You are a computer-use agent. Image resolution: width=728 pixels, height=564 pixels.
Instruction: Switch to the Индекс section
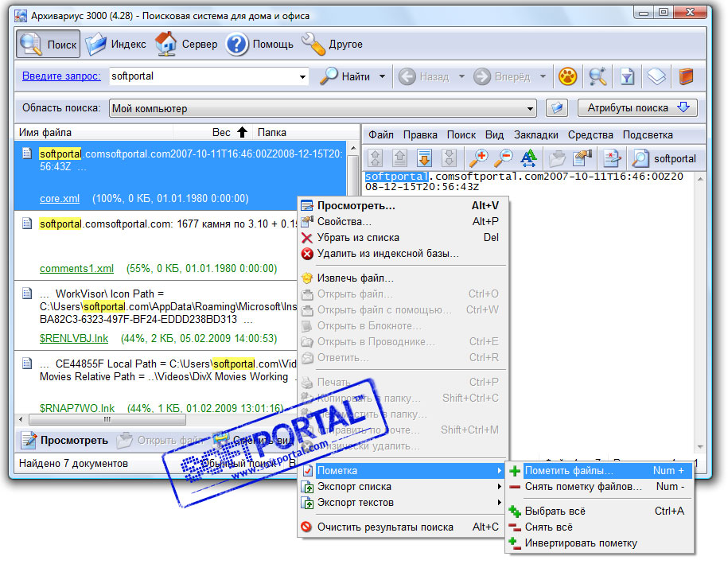116,44
